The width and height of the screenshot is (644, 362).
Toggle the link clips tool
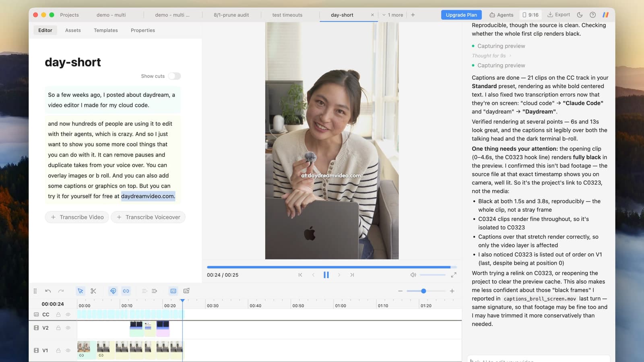pos(126,291)
